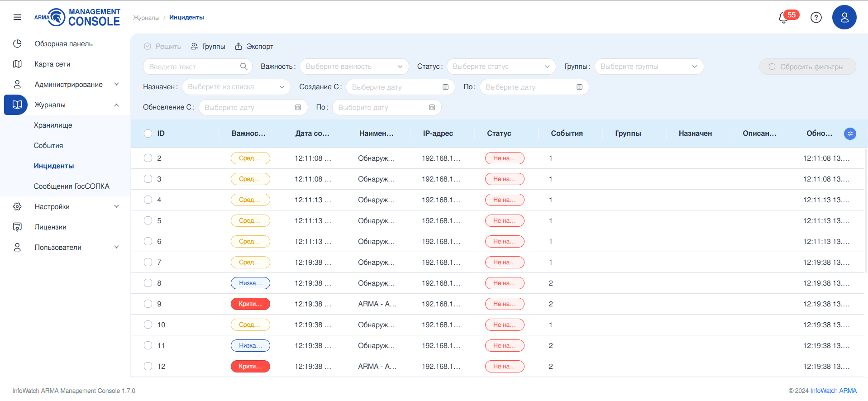
Task: Check the box for incident 9
Action: click(148, 304)
